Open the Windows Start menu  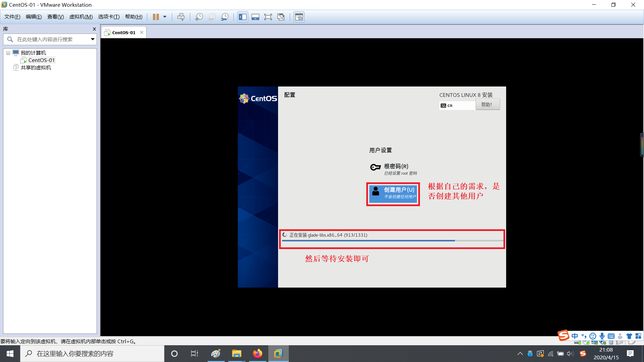pos(10,354)
